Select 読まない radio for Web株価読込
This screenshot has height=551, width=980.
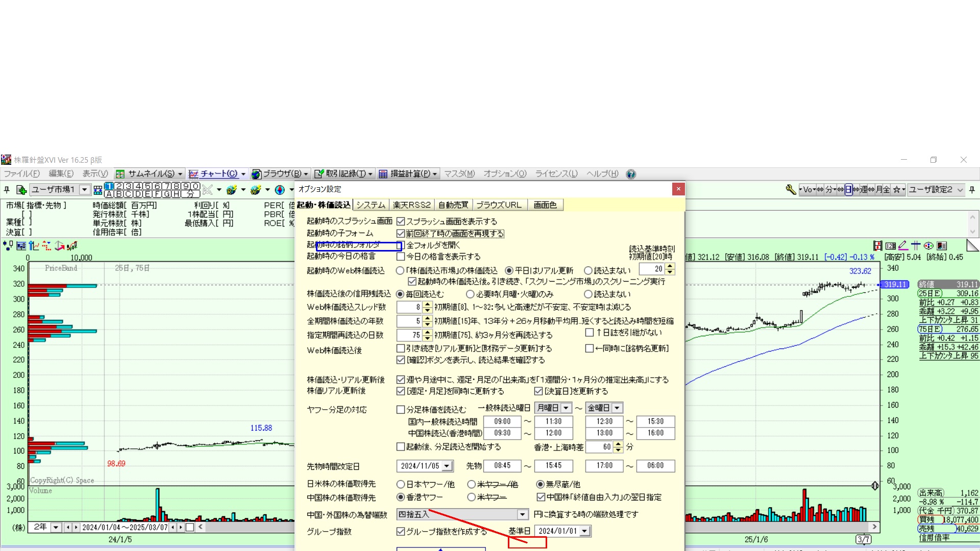click(588, 270)
